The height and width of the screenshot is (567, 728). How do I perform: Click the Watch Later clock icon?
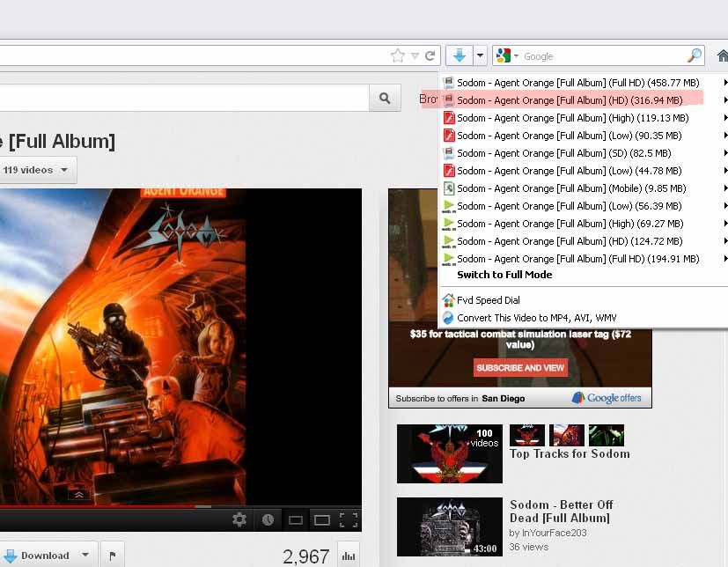(x=268, y=519)
